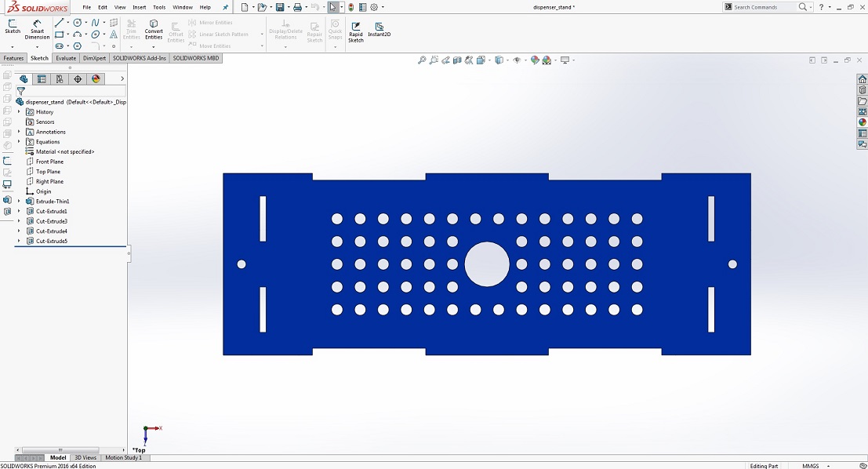The image size is (868, 469).
Task: Pin the menu bar
Action: [x=225, y=7]
